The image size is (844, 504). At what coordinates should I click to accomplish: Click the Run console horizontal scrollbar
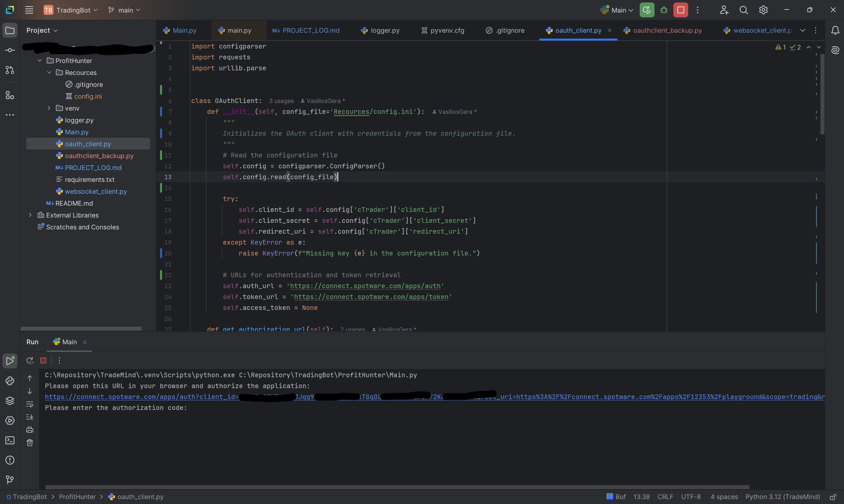[397, 487]
